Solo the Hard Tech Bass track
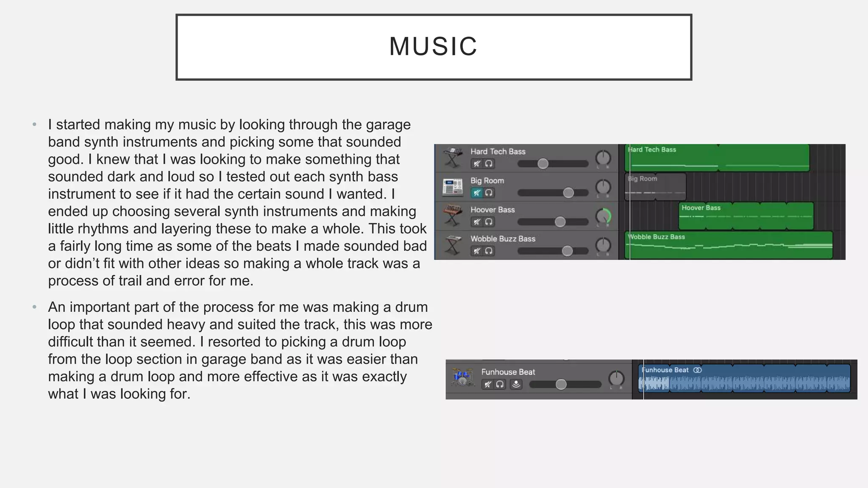This screenshot has height=488, width=868. click(489, 164)
